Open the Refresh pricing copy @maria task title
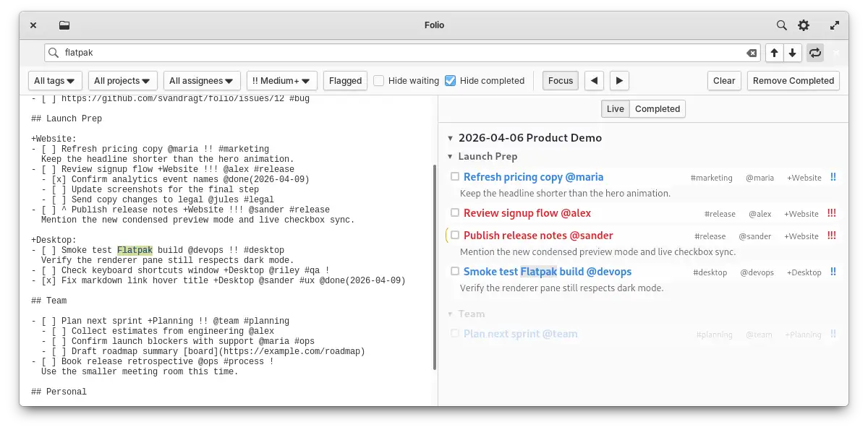 click(x=533, y=177)
